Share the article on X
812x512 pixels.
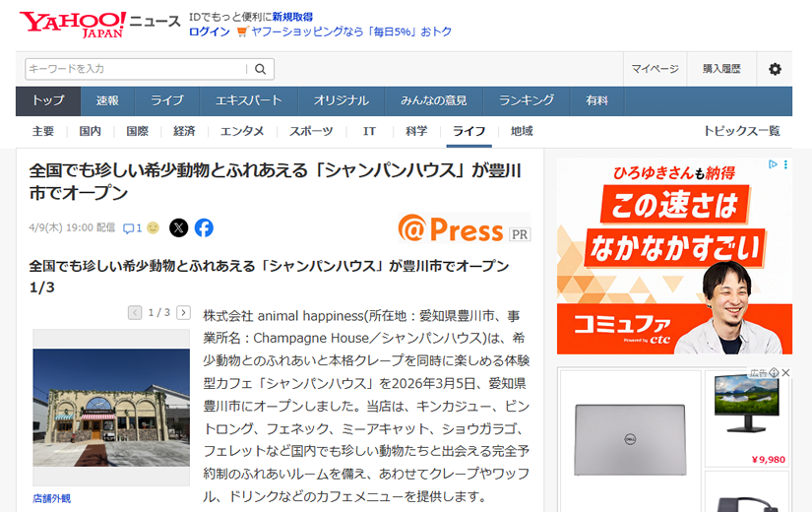point(178,227)
